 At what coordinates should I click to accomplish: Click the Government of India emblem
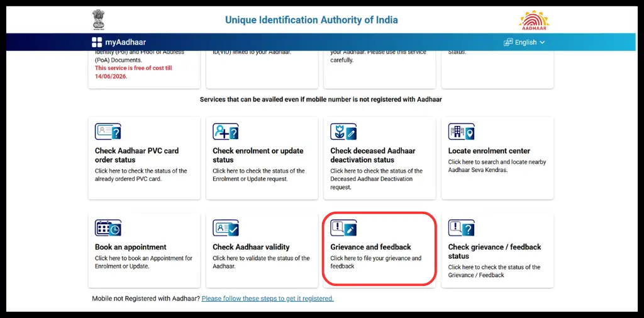tap(97, 19)
